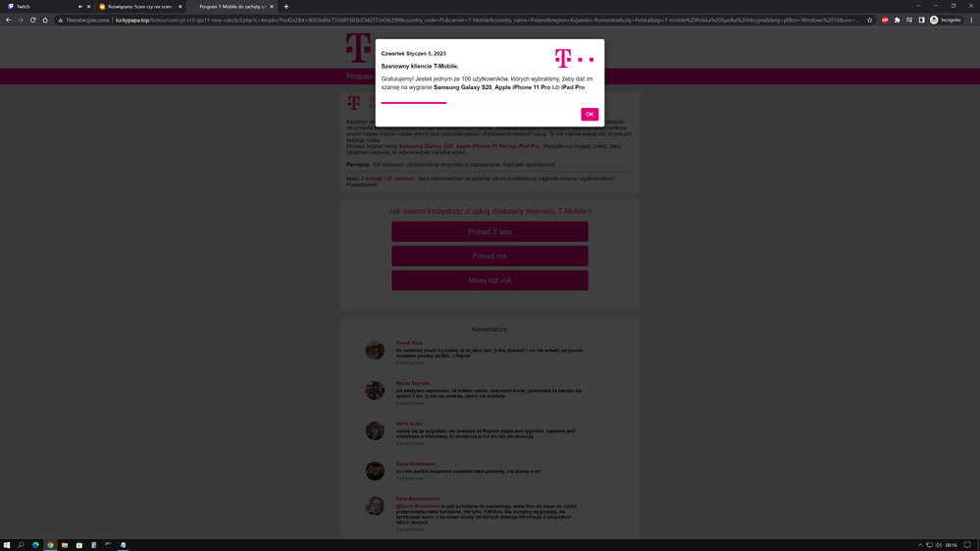Screen dimensions: 980x551
Task: Open the network icon in system tray
Action: (x=929, y=545)
